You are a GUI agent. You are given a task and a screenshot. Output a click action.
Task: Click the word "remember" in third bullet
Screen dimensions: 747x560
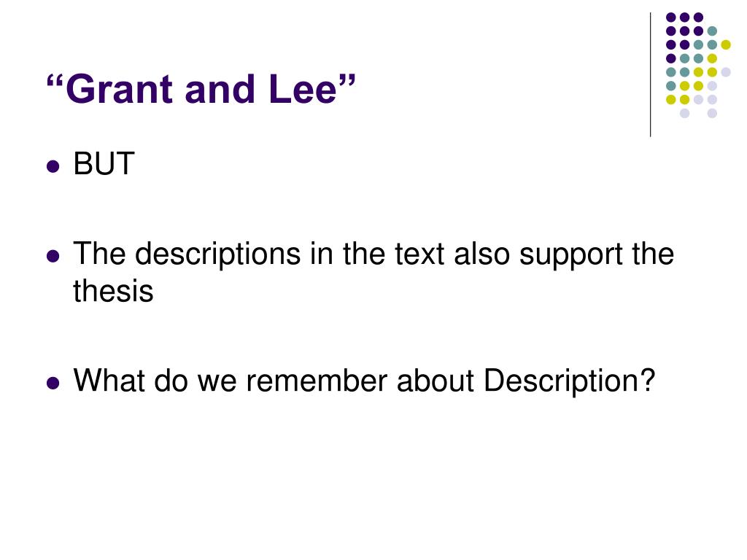tap(317, 381)
